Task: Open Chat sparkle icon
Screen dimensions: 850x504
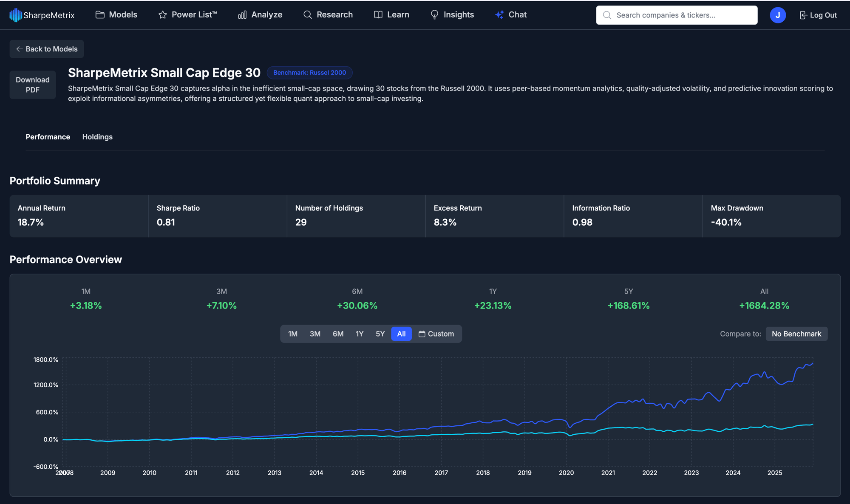Action: pyautogui.click(x=499, y=15)
